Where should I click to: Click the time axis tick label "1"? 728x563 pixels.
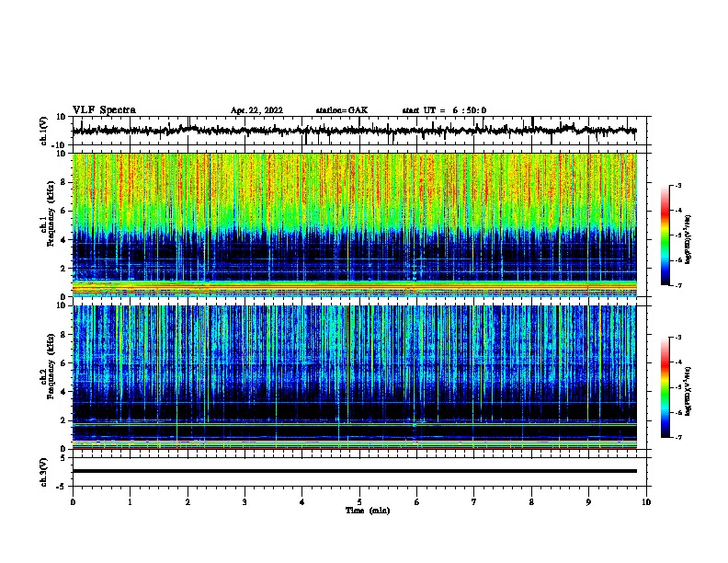(130, 502)
